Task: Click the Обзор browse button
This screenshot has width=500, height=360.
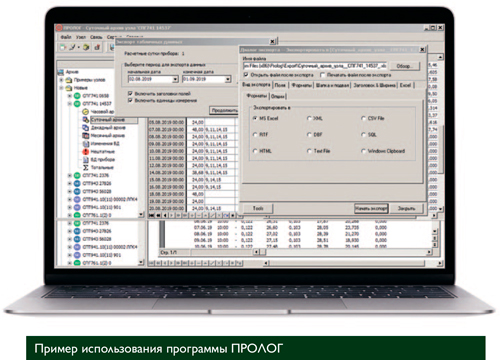Action: [405, 66]
